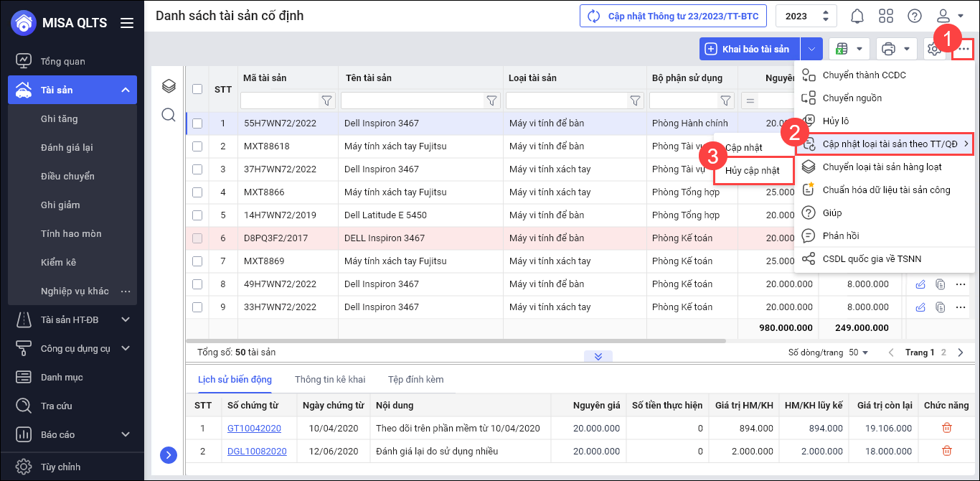This screenshot has height=481, width=980.
Task: Expand the Báo cáo sidebar menu
Action: coord(126,434)
